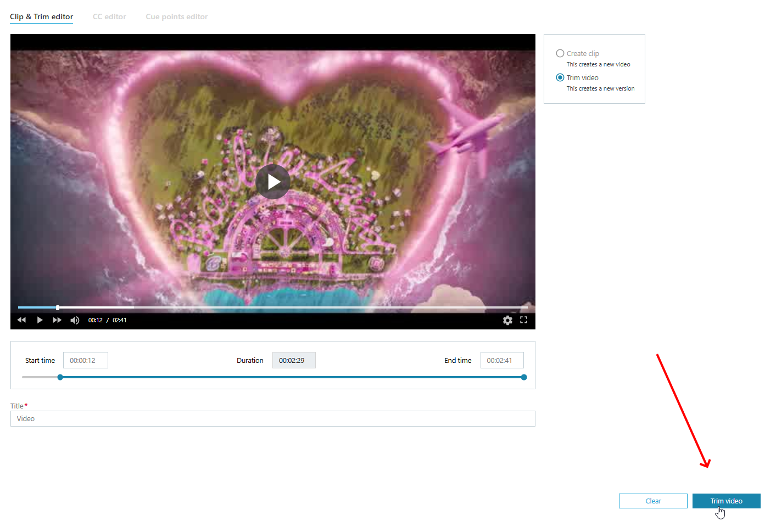Click the rewind icon in player controls
The width and height of the screenshot is (776, 532).
(x=21, y=320)
